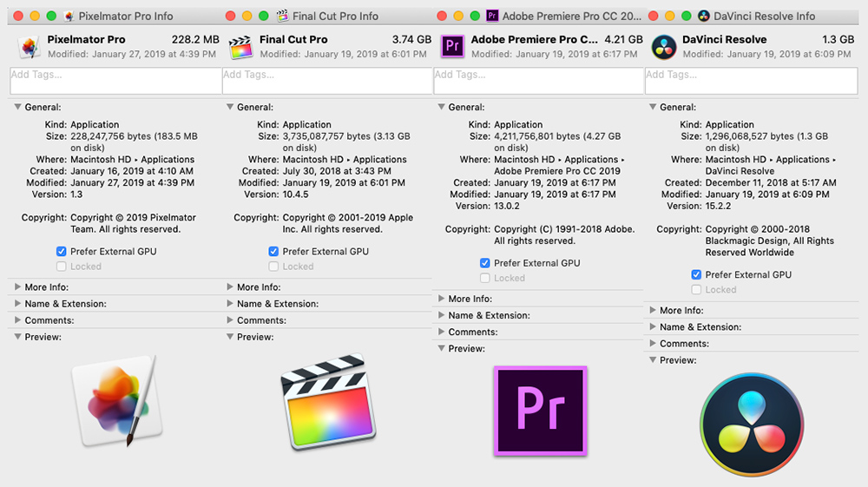Click the Adobe Premiere Pro title bar proxy icon
Image resolution: width=868 pixels, height=487 pixels.
coord(492,16)
